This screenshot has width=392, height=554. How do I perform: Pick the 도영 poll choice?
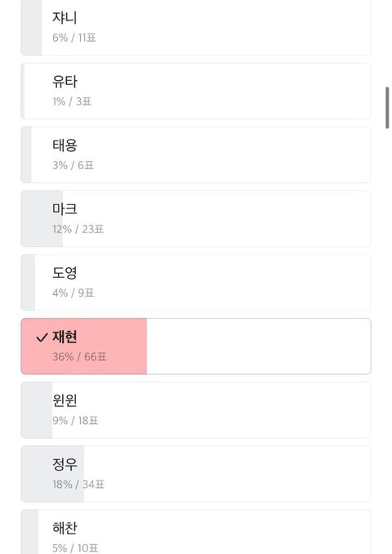click(x=196, y=283)
